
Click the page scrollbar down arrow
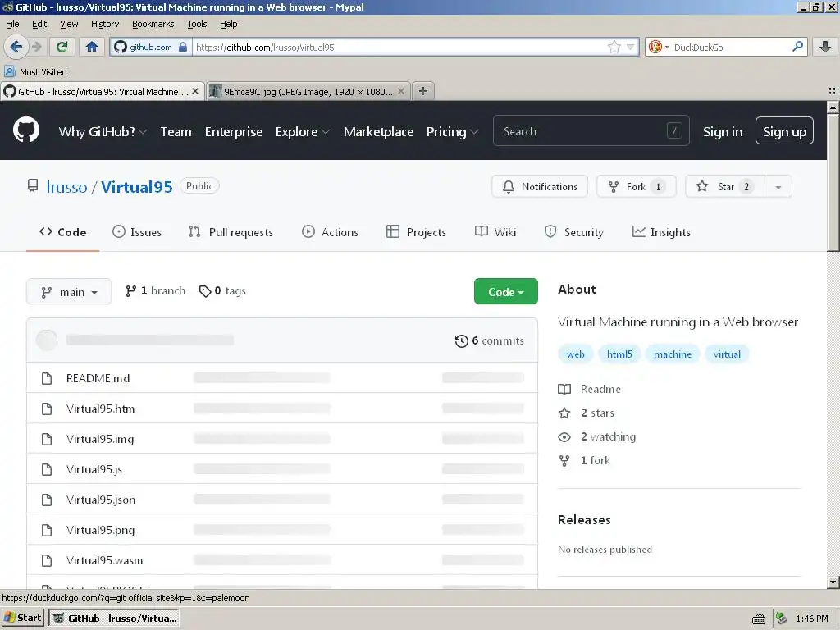833,582
